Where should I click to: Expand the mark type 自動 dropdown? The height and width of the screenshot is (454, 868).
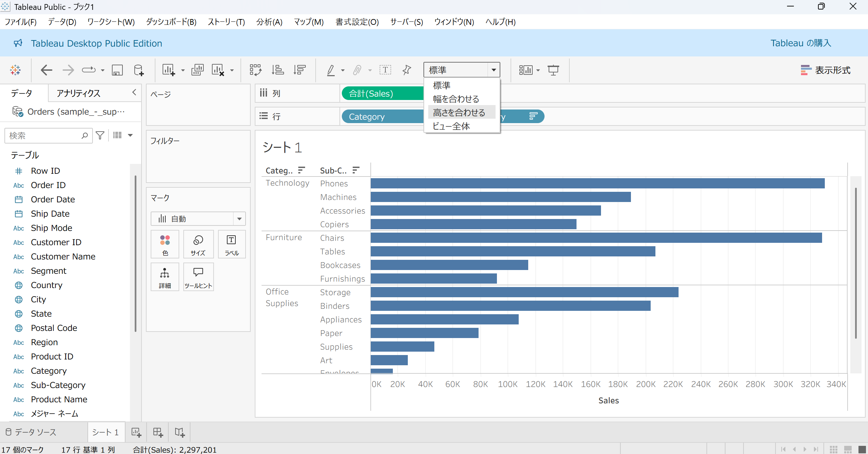(x=239, y=219)
